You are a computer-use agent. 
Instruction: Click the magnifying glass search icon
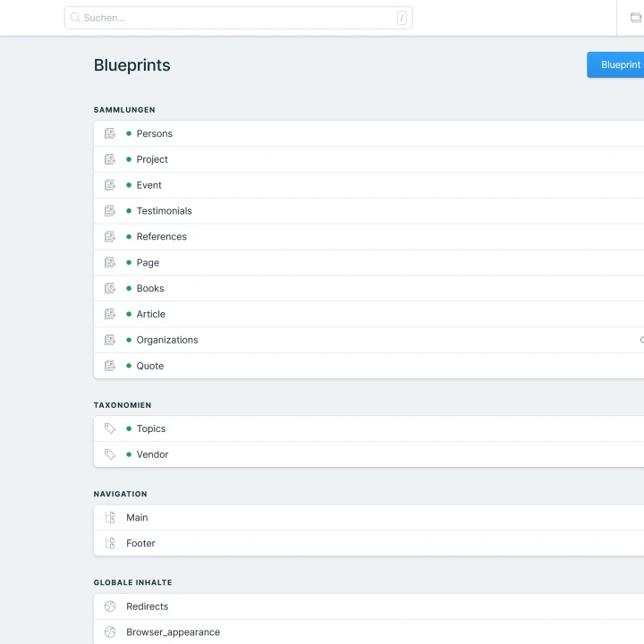pos(75,18)
